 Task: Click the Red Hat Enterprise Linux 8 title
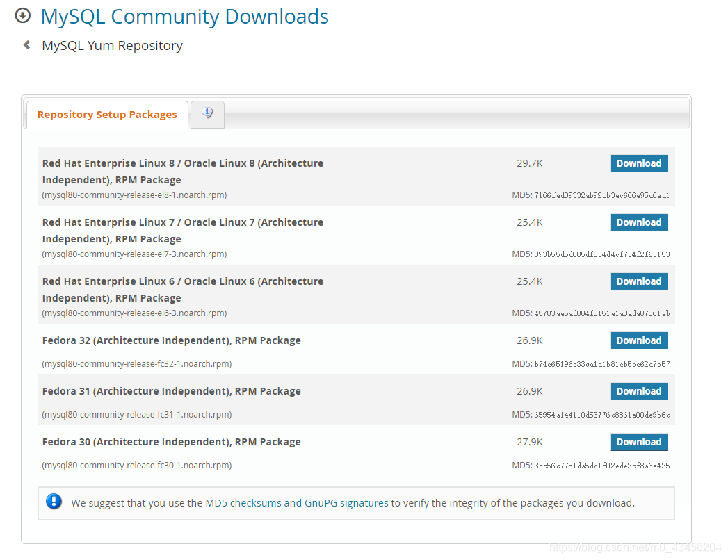tap(183, 171)
